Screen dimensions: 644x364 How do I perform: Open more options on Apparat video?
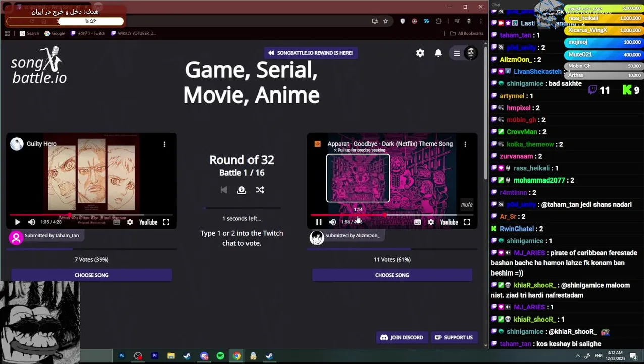(x=465, y=144)
